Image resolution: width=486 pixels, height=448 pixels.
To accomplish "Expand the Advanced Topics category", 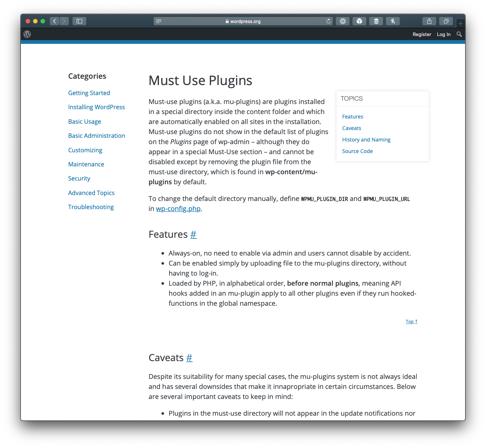I will (91, 193).
